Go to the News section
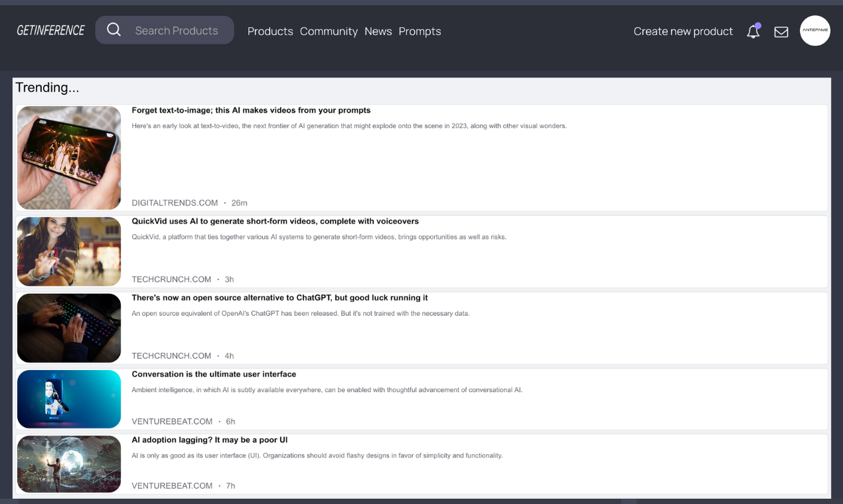 point(378,31)
